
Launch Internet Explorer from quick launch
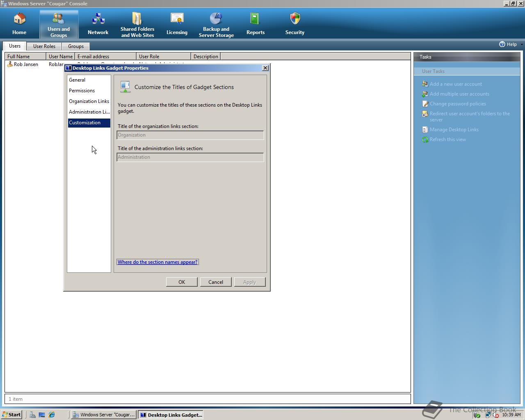(x=52, y=415)
